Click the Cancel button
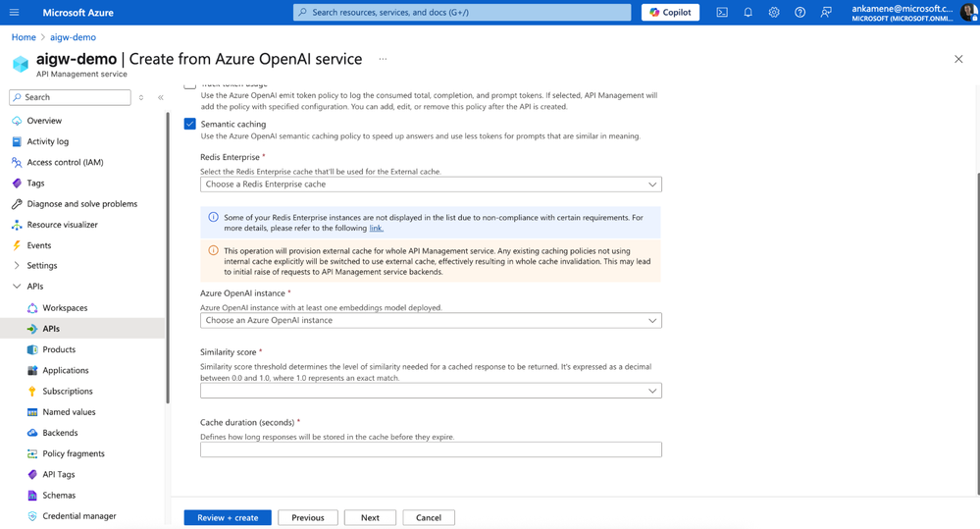The width and height of the screenshot is (980, 529). tap(429, 518)
